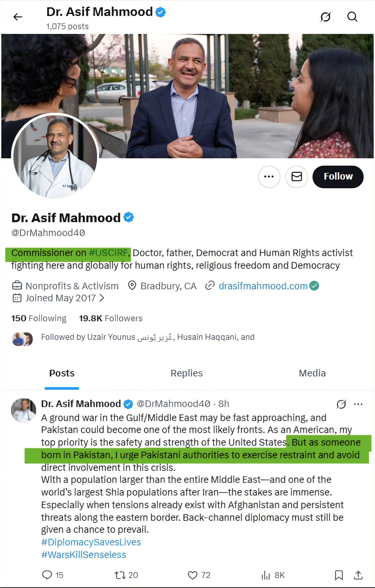Switch to the Media tab
This screenshot has width=375, height=588.
click(x=312, y=373)
